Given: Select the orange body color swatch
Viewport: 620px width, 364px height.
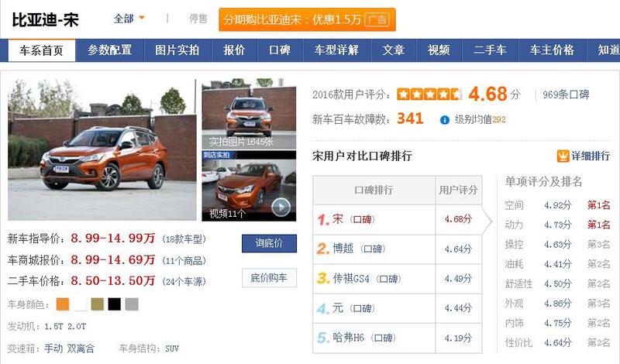Looking at the screenshot, I should pyautogui.click(x=63, y=304).
